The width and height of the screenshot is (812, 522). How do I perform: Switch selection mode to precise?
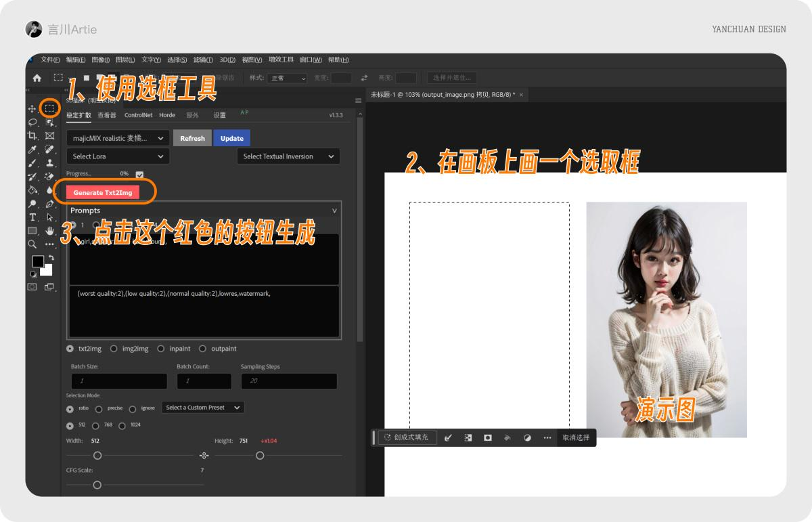99,410
